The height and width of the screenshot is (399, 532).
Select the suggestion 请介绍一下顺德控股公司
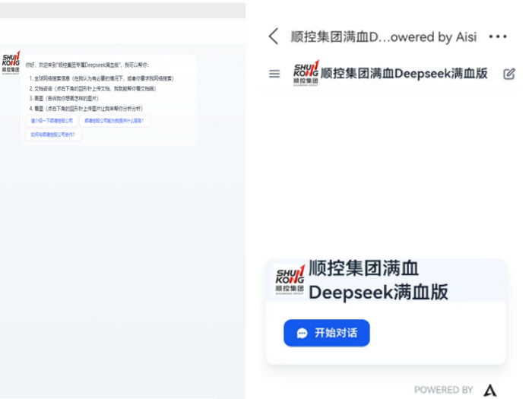[x=52, y=121]
